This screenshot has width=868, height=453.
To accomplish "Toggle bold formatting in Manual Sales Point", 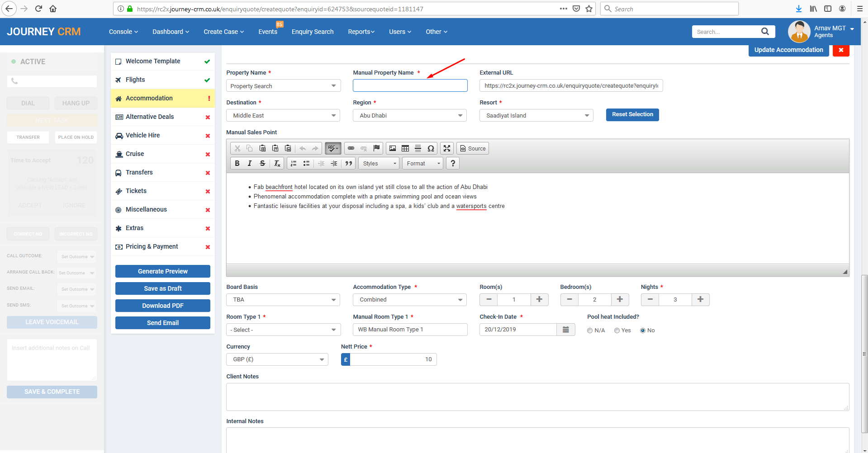I will (237, 163).
